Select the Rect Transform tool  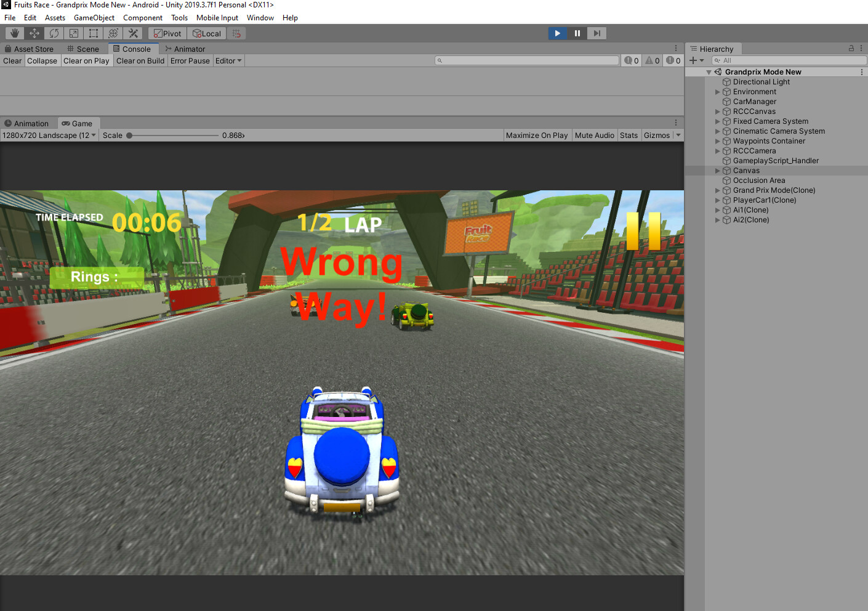click(x=93, y=33)
